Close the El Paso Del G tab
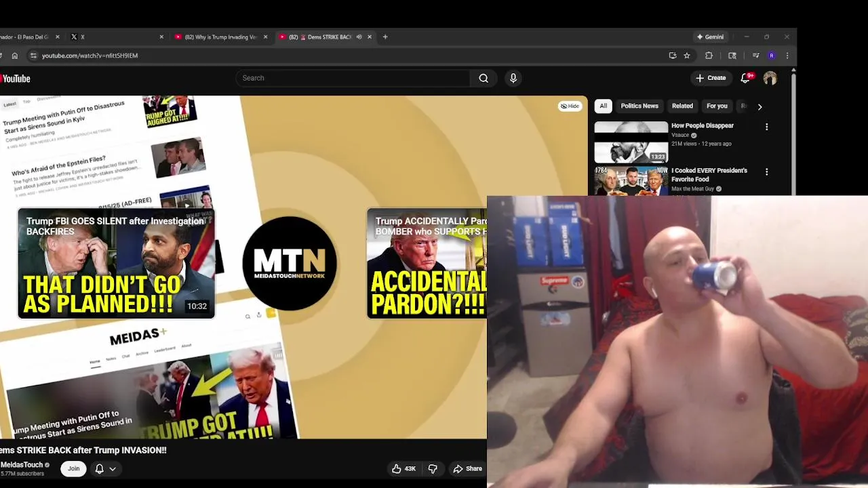The image size is (868, 488). 58,37
